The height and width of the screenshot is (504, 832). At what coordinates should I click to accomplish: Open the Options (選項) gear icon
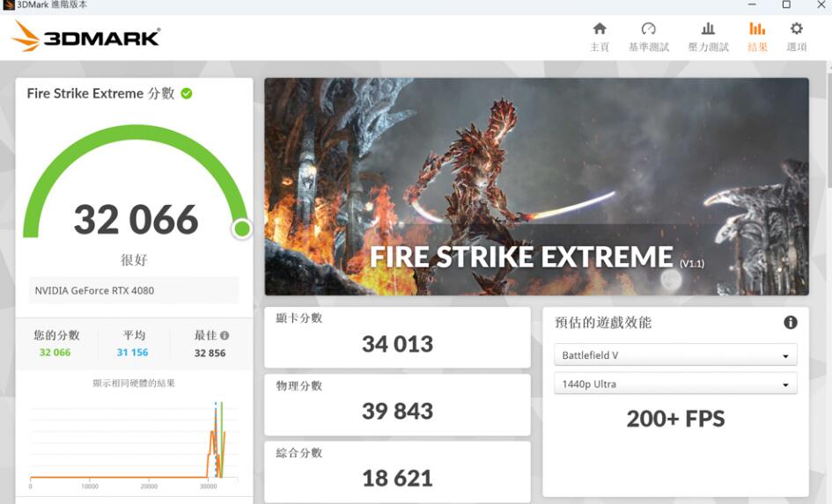point(797,29)
